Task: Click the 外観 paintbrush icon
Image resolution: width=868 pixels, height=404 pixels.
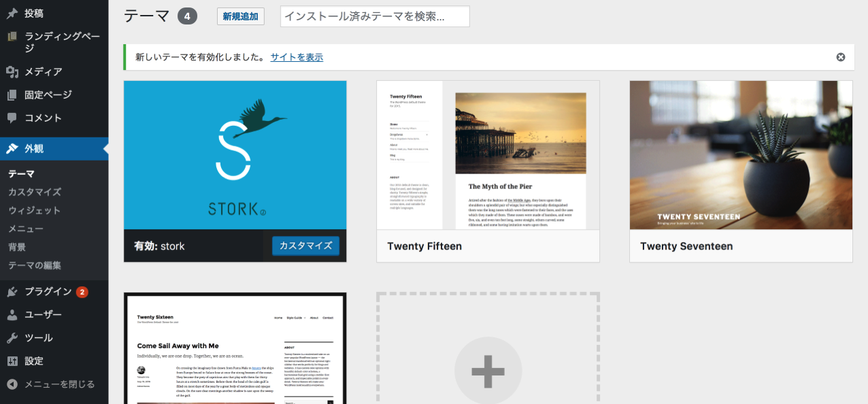Action: 12,149
